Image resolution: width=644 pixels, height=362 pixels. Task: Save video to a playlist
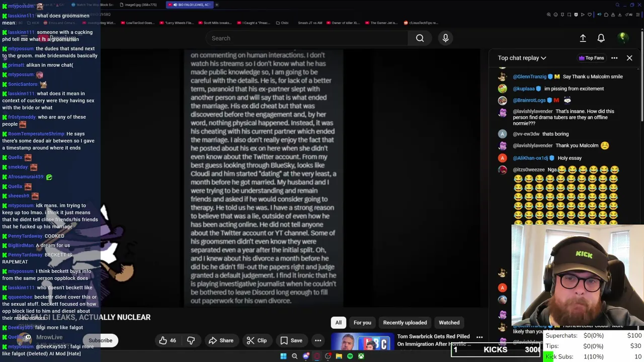[x=291, y=340]
